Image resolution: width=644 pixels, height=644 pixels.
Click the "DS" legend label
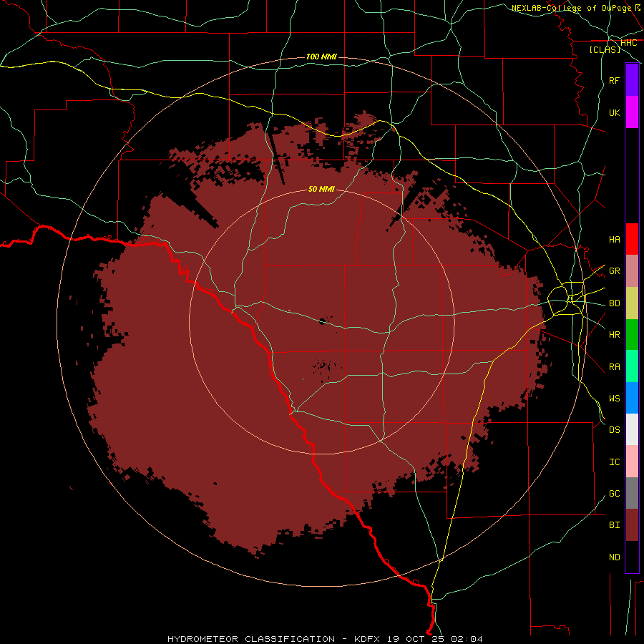click(x=614, y=430)
